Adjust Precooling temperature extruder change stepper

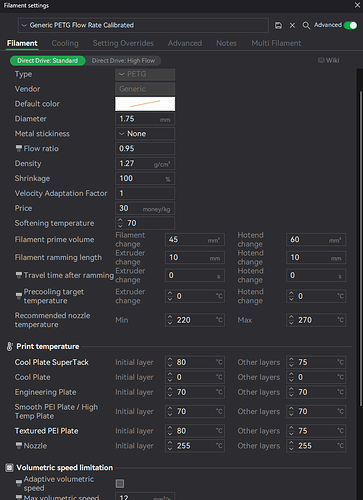point(170,296)
